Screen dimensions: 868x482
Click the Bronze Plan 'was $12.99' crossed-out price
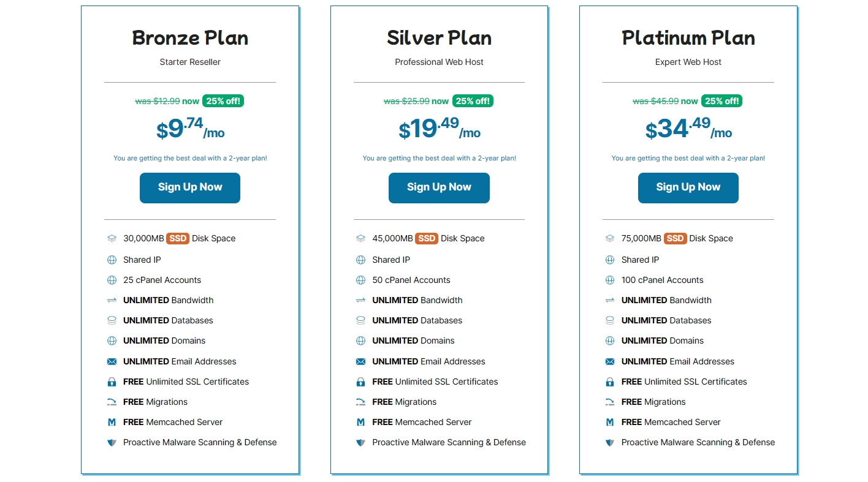[158, 101]
